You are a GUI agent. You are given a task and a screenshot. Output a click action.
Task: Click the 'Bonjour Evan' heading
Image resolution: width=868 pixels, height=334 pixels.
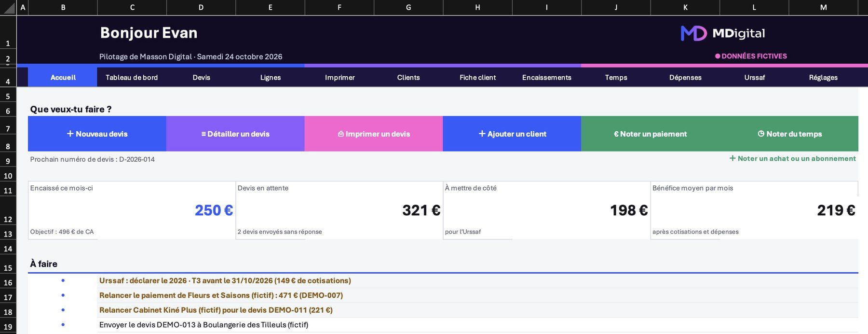[149, 32]
